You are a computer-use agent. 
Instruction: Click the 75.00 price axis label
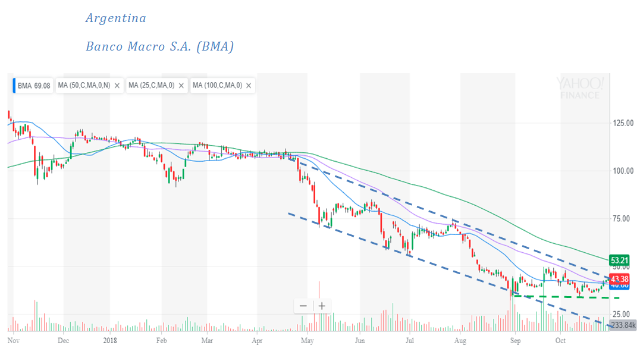point(621,218)
